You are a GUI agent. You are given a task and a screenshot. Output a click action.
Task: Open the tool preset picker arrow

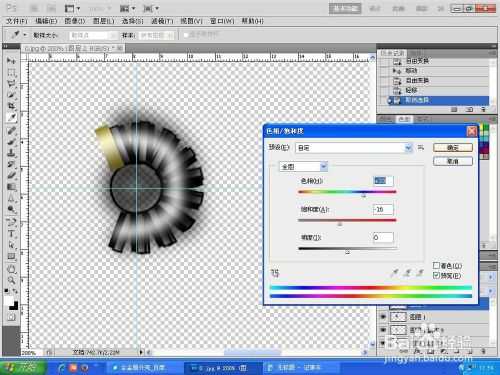(x=25, y=35)
